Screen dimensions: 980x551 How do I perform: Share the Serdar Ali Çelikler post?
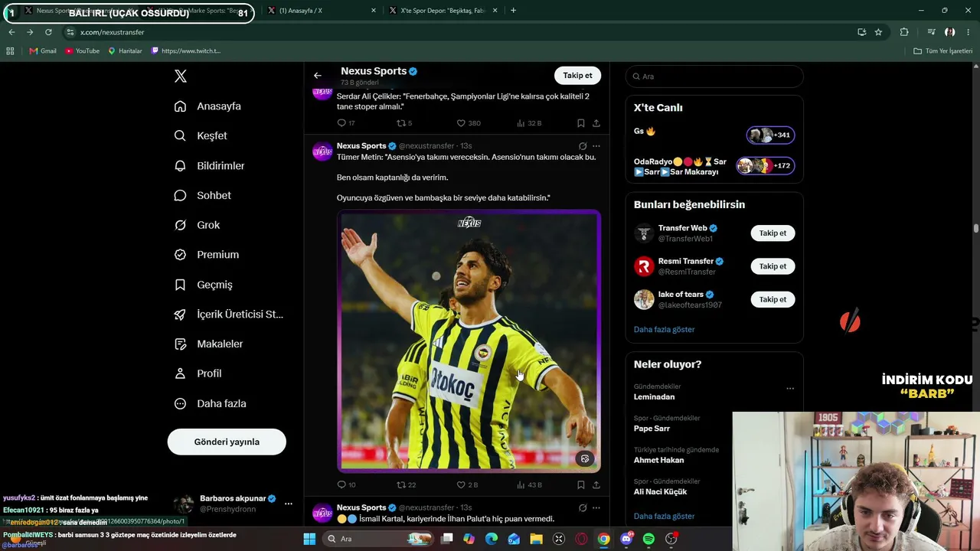click(596, 123)
